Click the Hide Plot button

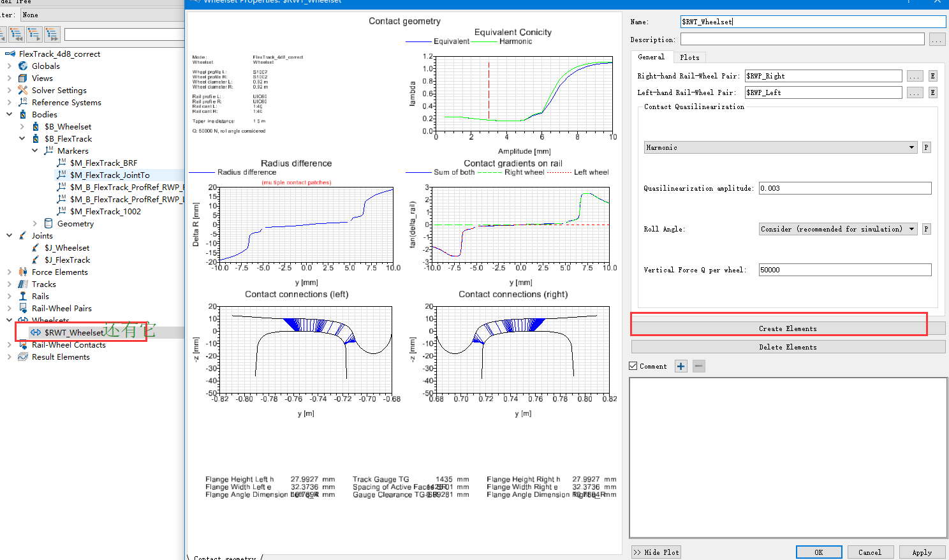click(x=656, y=552)
